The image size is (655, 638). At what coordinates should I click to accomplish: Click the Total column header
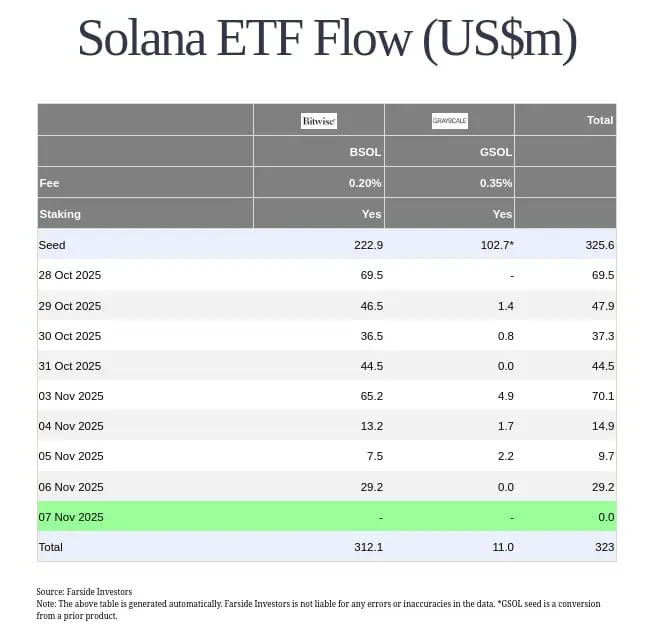pos(600,120)
